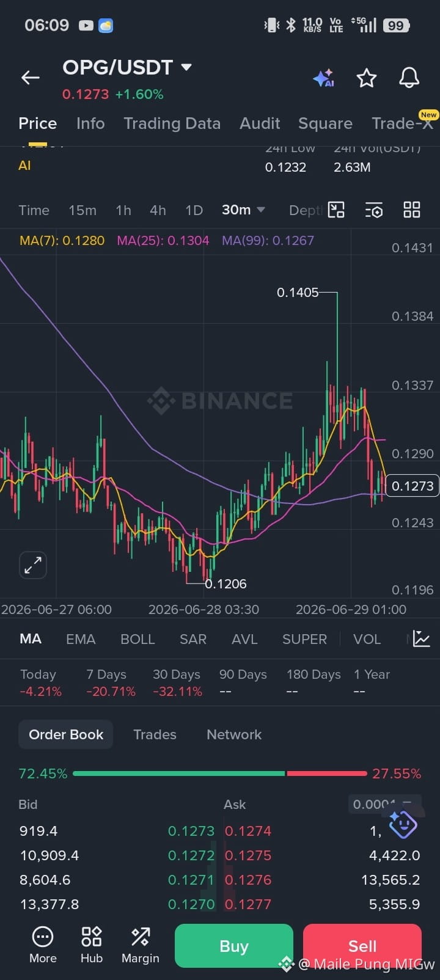Screen dimensions: 440x980
Task: Tap the back arrow icon
Action: [x=31, y=78]
